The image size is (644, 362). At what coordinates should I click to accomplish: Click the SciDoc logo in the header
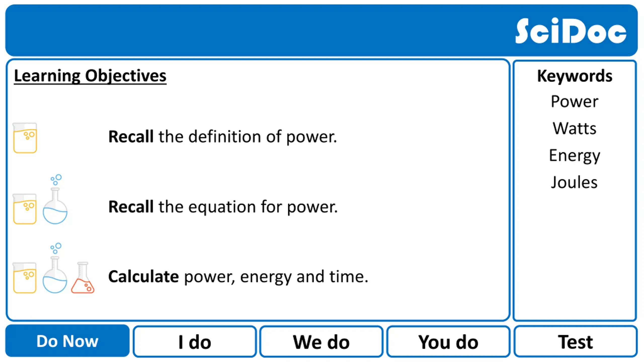pyautogui.click(x=571, y=31)
